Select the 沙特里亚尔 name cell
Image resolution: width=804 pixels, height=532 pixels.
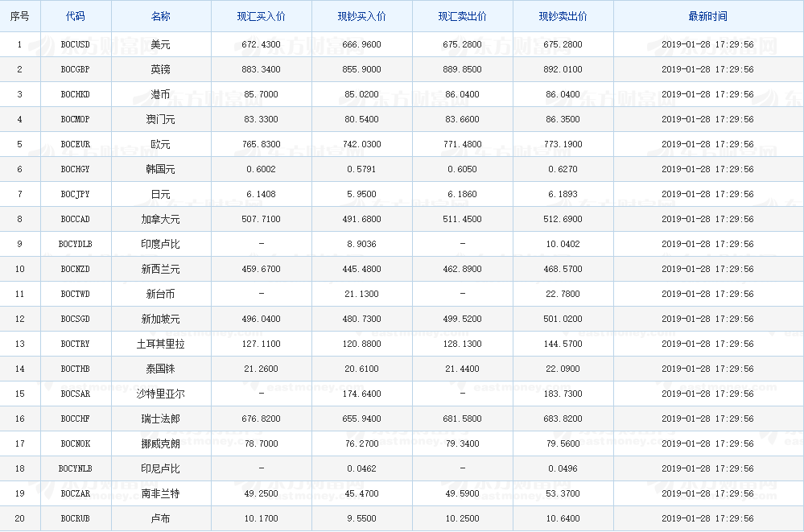point(160,394)
